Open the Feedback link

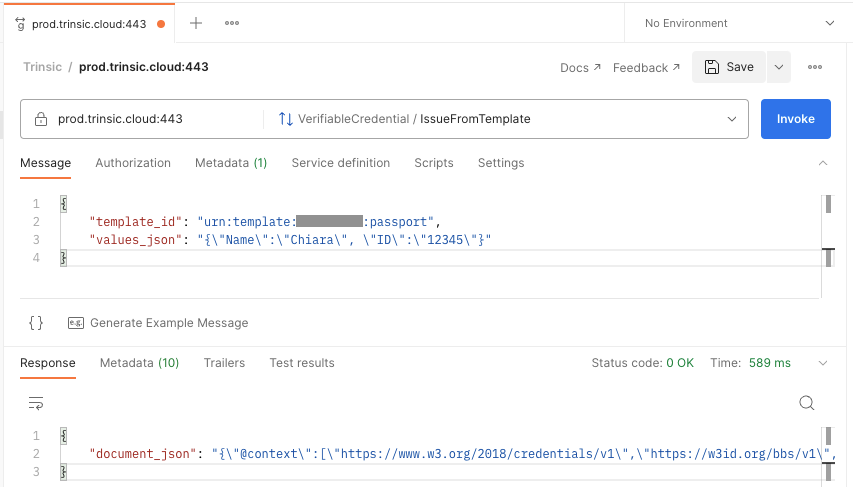(x=646, y=67)
